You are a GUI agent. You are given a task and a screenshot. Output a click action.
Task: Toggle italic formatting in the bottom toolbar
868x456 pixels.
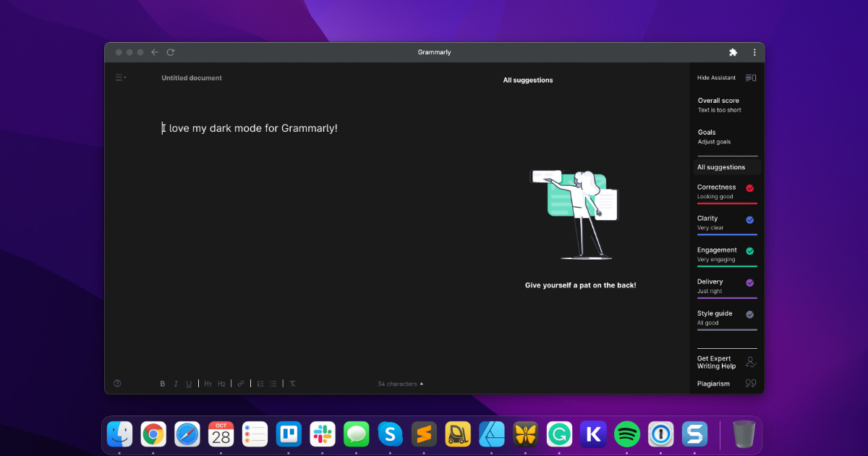coord(176,384)
